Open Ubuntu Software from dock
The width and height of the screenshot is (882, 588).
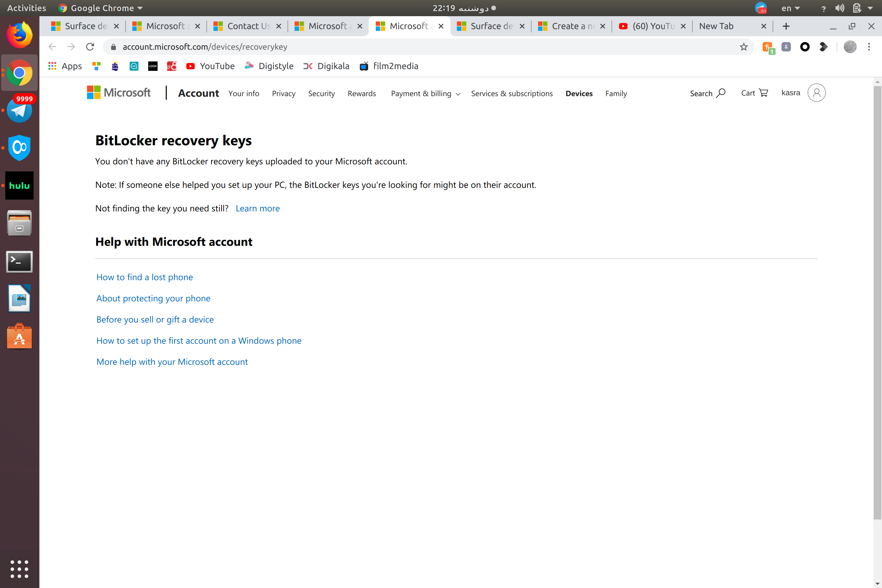point(19,336)
